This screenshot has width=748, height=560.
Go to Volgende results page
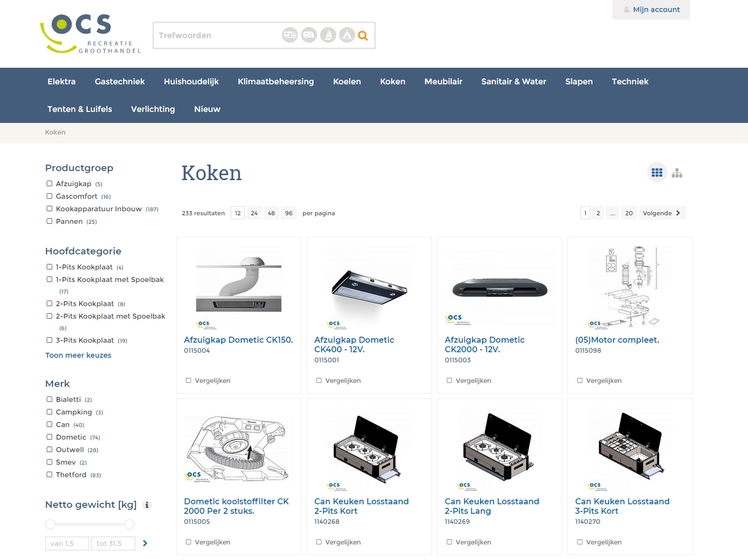pyautogui.click(x=661, y=213)
